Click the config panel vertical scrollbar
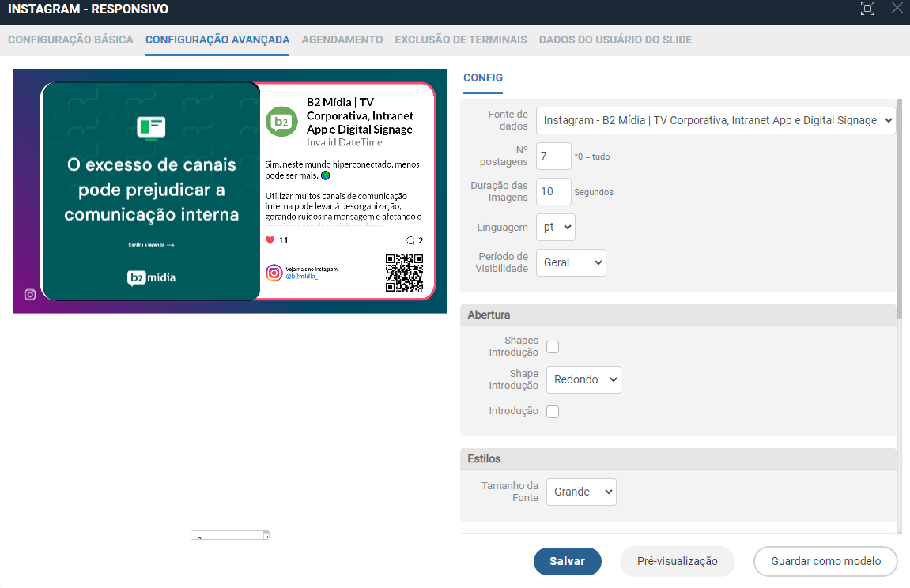The width and height of the screenshot is (910, 588). (x=899, y=209)
